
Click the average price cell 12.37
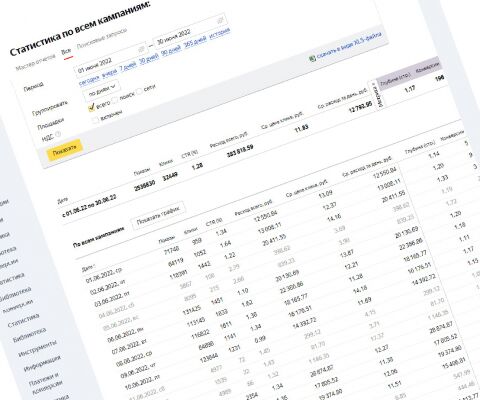click(329, 206)
